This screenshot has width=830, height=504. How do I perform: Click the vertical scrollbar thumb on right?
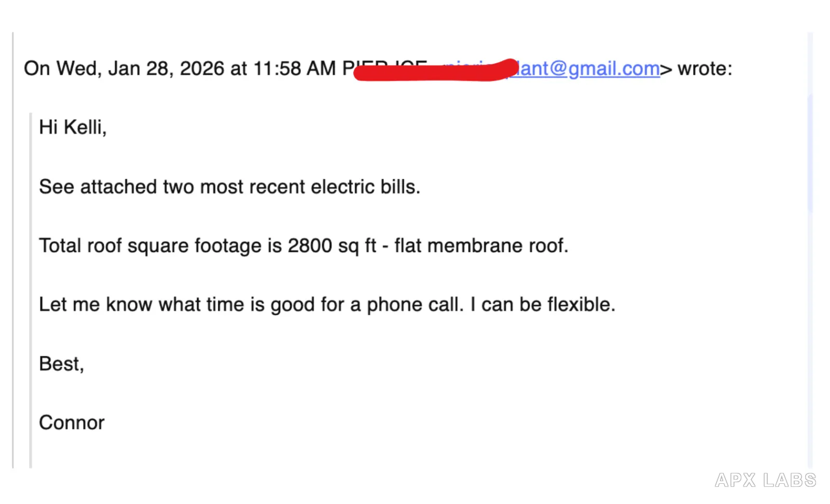pyautogui.click(x=810, y=153)
